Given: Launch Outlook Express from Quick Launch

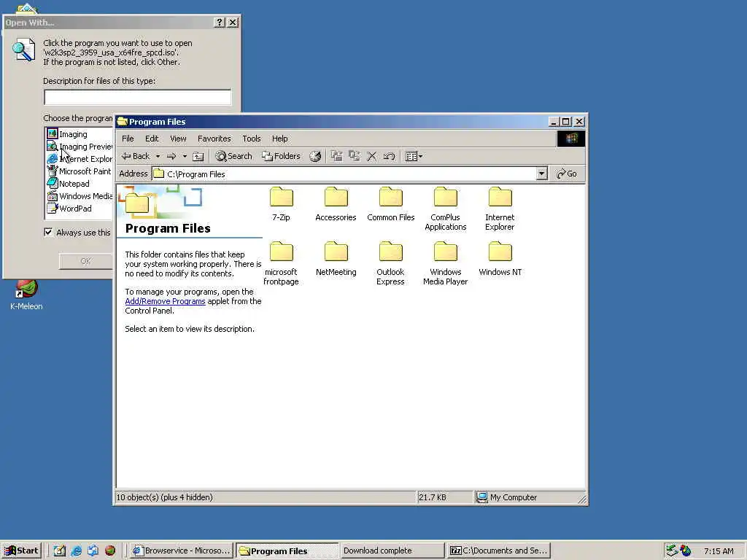Looking at the screenshot, I should tap(93, 551).
